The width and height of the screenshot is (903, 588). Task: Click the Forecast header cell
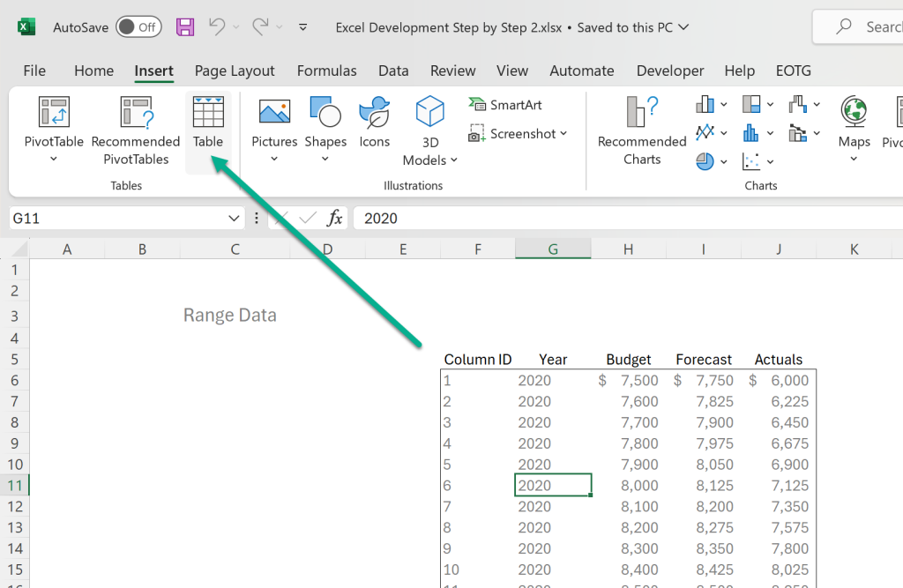[703, 360]
